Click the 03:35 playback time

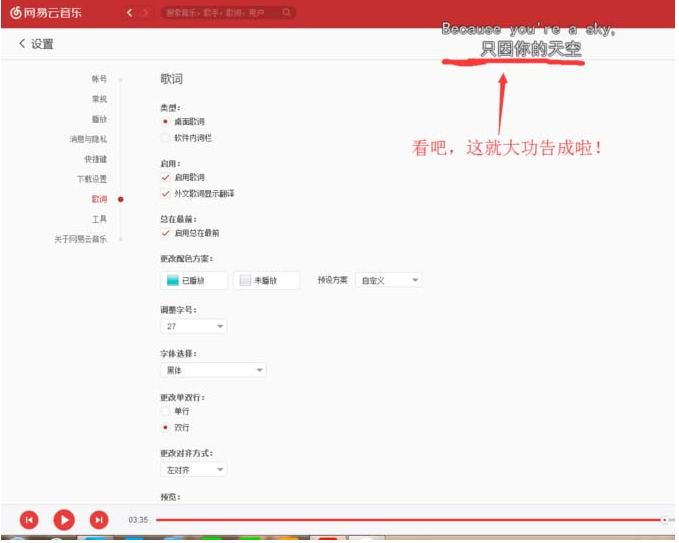[x=138, y=521]
